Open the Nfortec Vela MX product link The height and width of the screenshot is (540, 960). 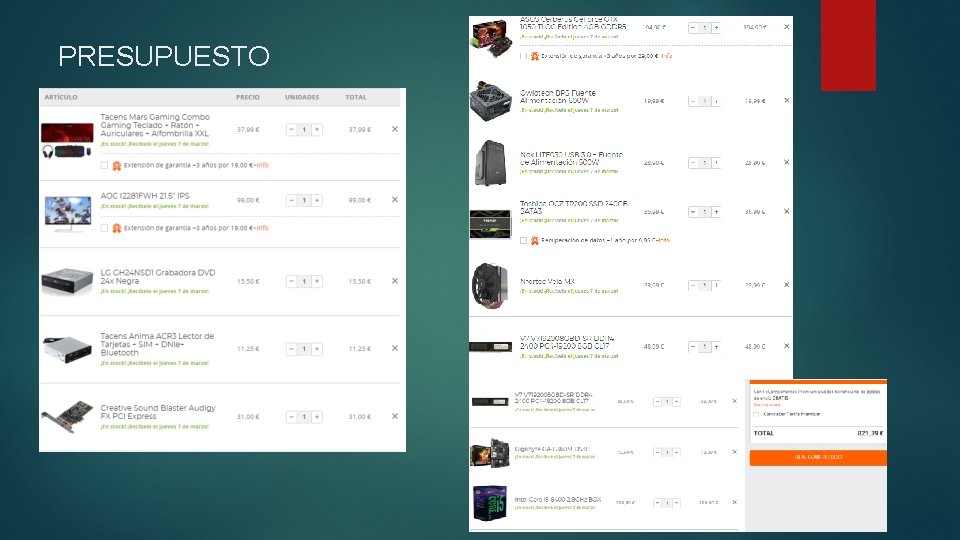(x=547, y=282)
